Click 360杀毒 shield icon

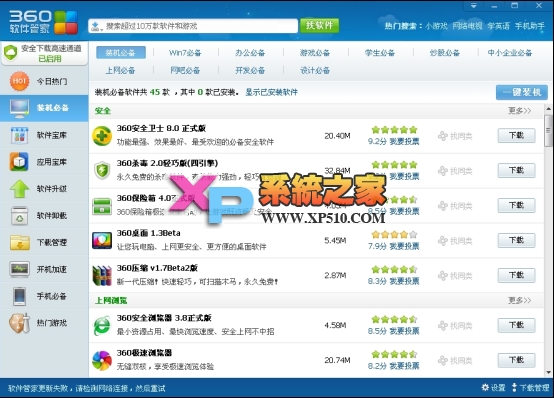pos(102,170)
